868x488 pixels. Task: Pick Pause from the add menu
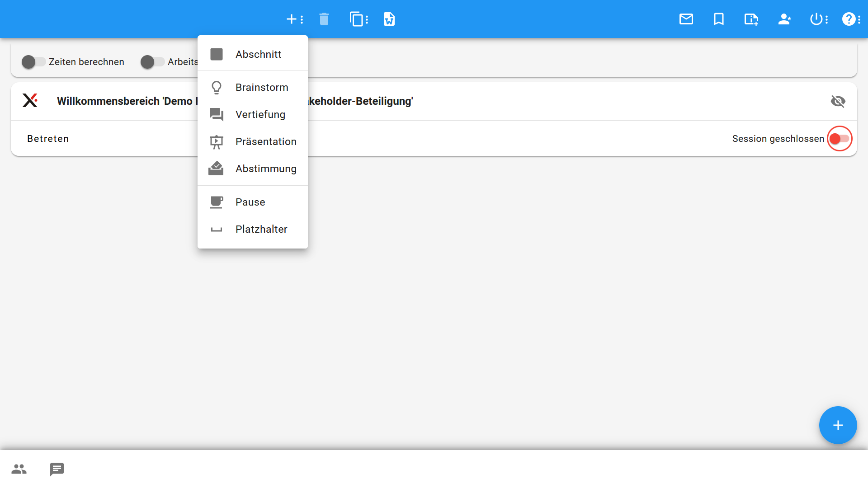click(x=253, y=202)
